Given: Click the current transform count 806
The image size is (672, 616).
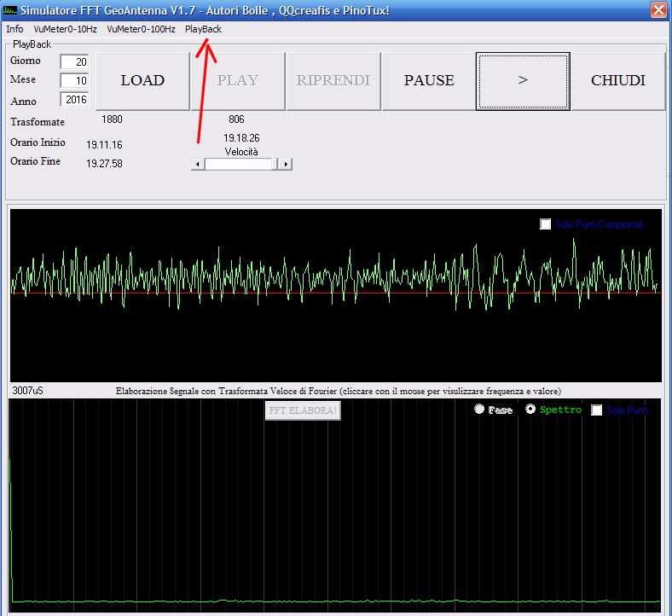Looking at the screenshot, I should pyautogui.click(x=236, y=119).
